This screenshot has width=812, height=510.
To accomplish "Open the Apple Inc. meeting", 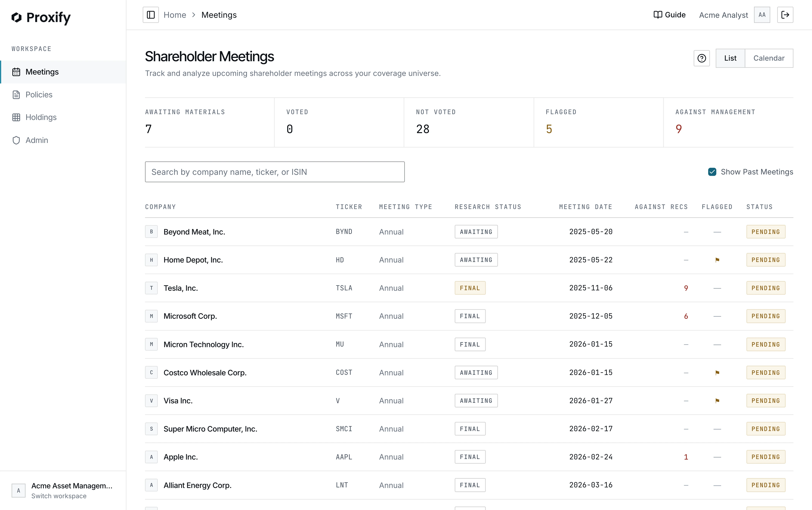I will pyautogui.click(x=469, y=457).
